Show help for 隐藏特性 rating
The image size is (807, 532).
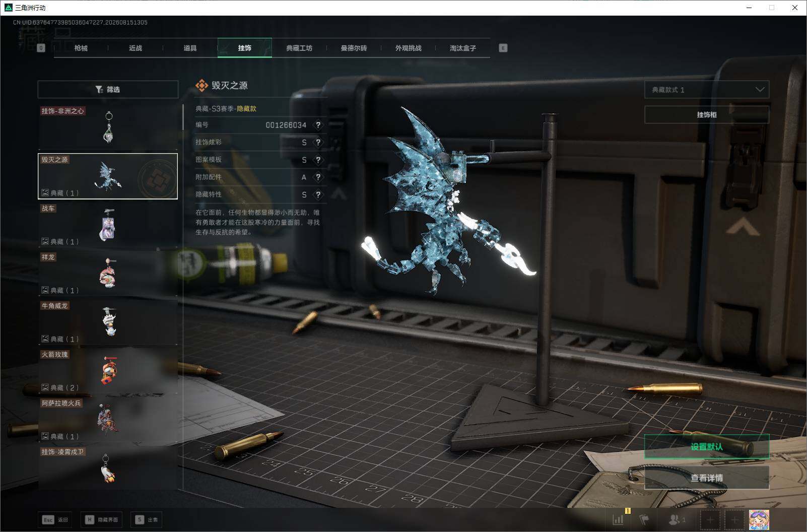(318, 195)
